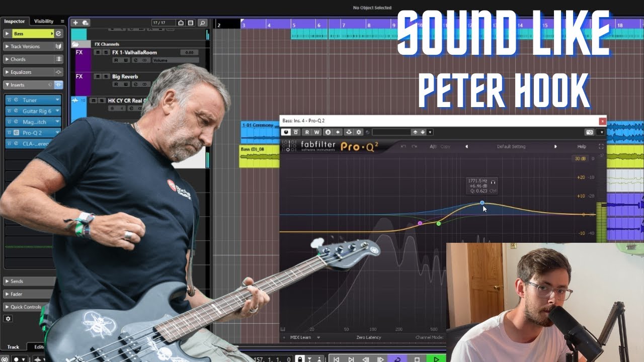
Task: Solo the Big Reverb channel
Action: pos(106,76)
